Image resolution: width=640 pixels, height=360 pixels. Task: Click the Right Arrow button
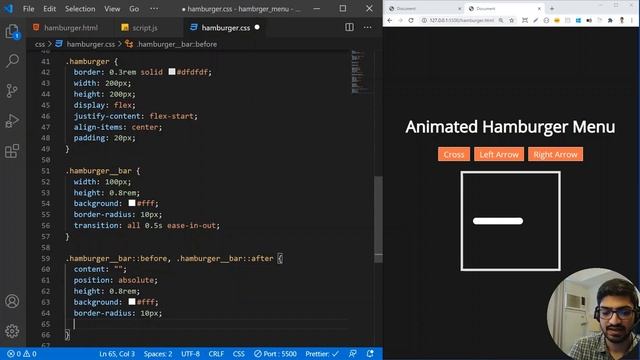coord(555,154)
